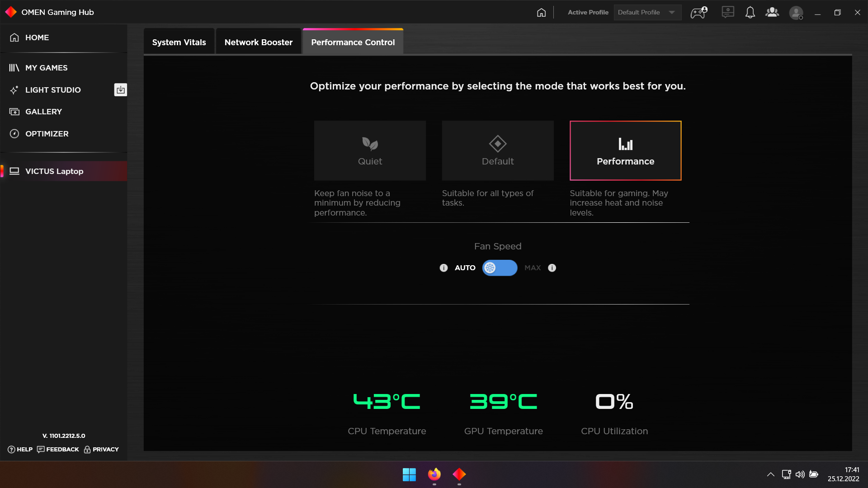Open the remote display icon in header

[728, 12]
